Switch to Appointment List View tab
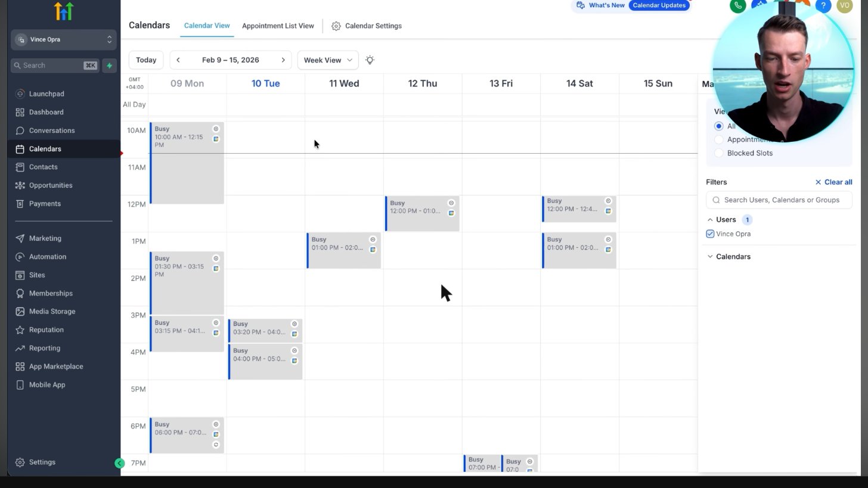This screenshot has height=488, width=868. (x=278, y=26)
